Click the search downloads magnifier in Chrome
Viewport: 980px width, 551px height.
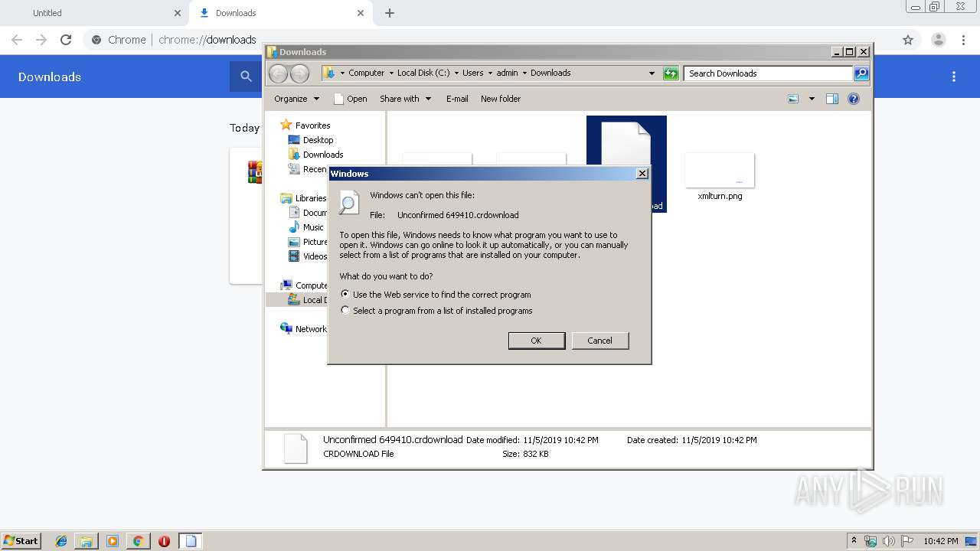[x=246, y=77]
